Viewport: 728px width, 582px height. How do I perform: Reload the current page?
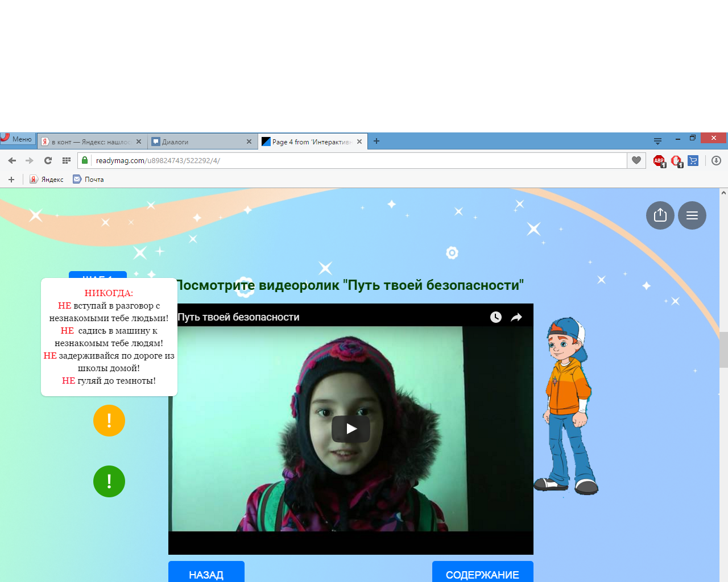coord(48,160)
